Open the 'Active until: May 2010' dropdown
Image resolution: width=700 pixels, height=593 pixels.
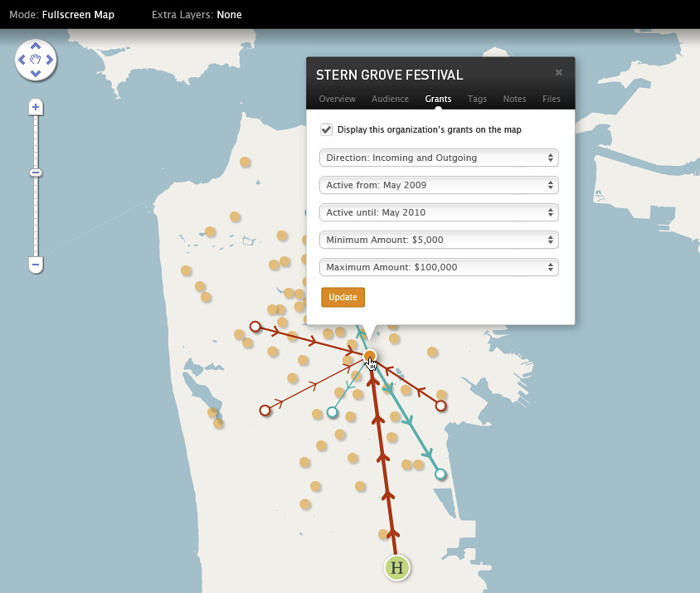click(x=439, y=212)
